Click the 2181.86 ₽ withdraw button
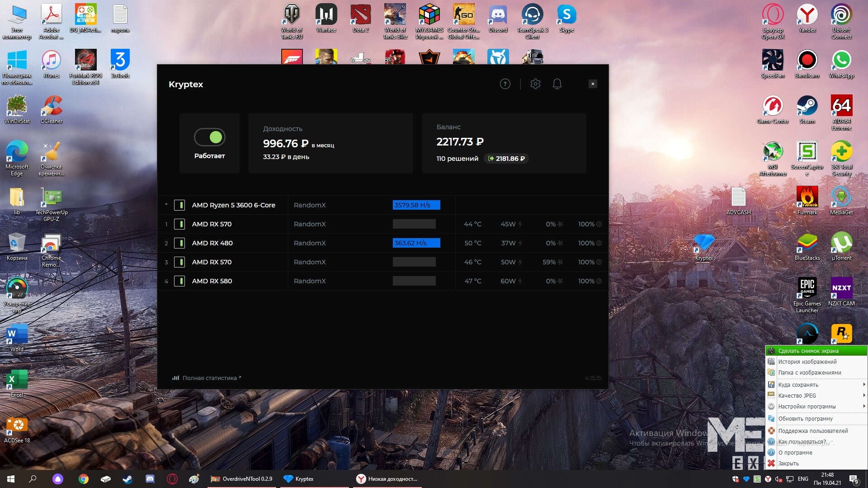This screenshot has width=868, height=488. 506,159
